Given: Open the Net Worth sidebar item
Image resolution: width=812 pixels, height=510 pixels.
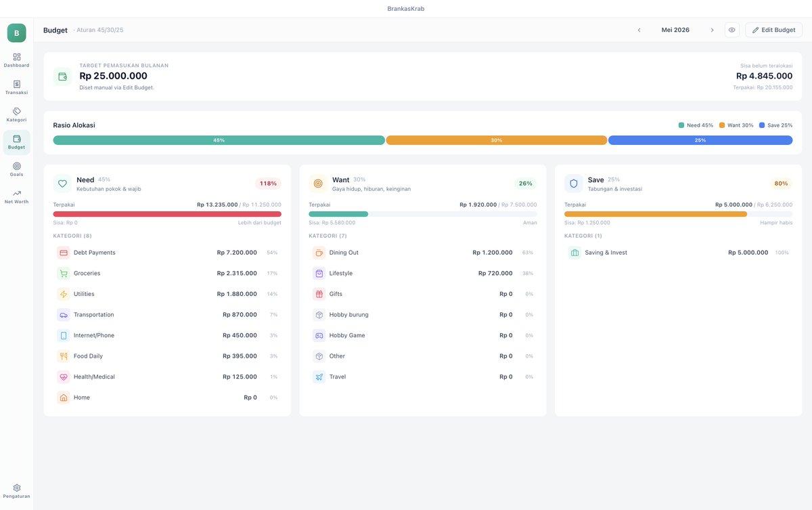Looking at the screenshot, I should (17, 196).
